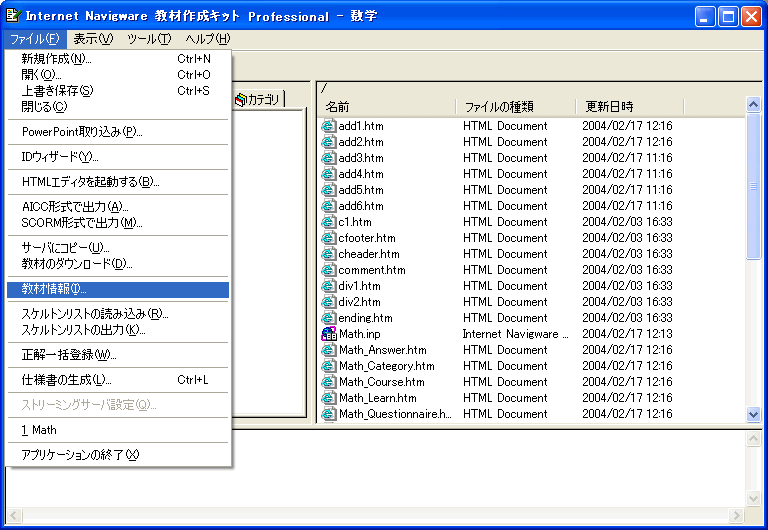Choose PowerPoint取り込み(P) menu entry
The height and width of the screenshot is (530, 768).
pyautogui.click(x=118, y=132)
